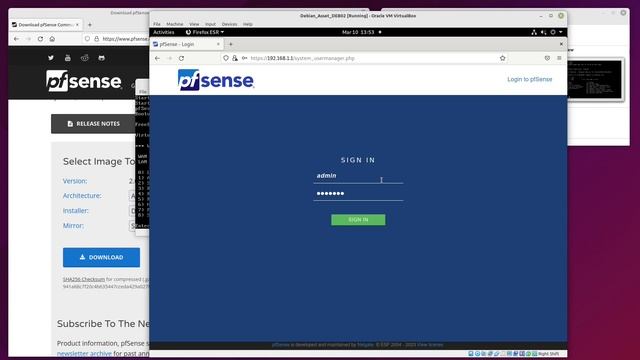This screenshot has width=640, height=360.
Task: Click the host Firefox padlock icon
Action: pos(96,39)
